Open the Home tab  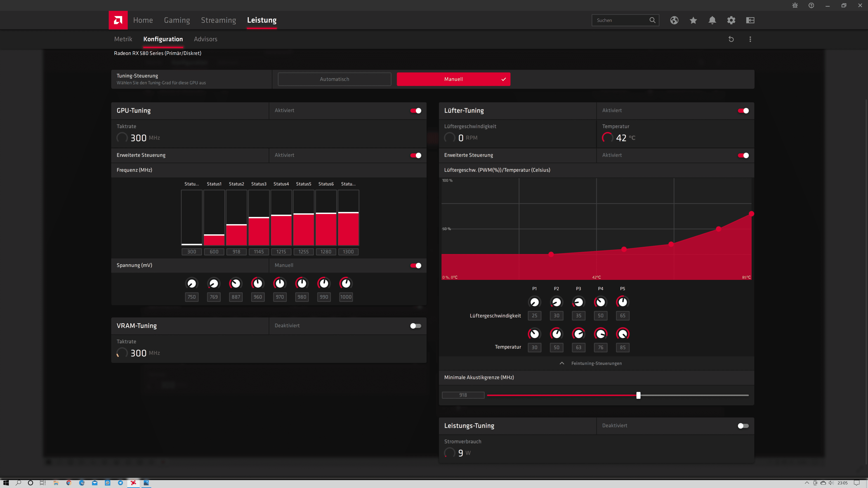(143, 20)
